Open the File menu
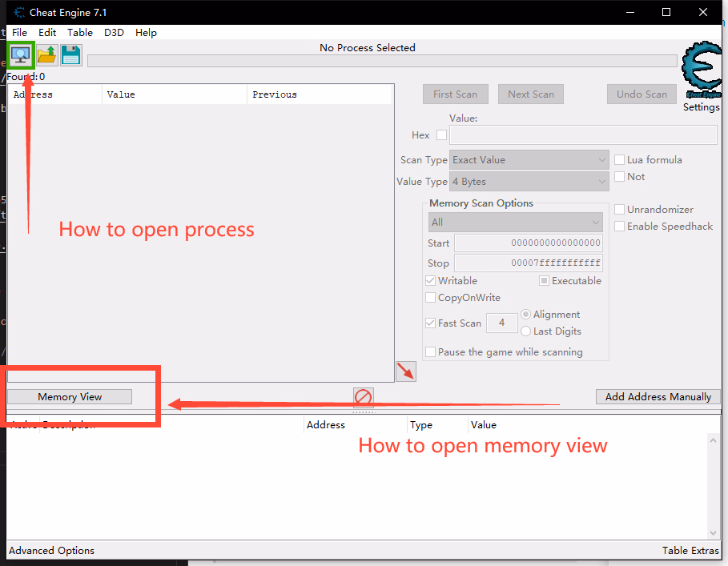 [x=19, y=33]
